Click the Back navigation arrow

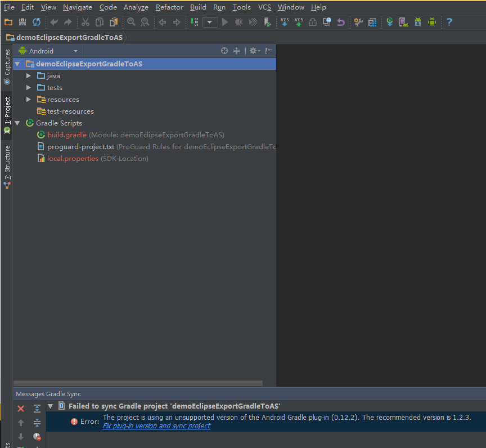(x=163, y=22)
